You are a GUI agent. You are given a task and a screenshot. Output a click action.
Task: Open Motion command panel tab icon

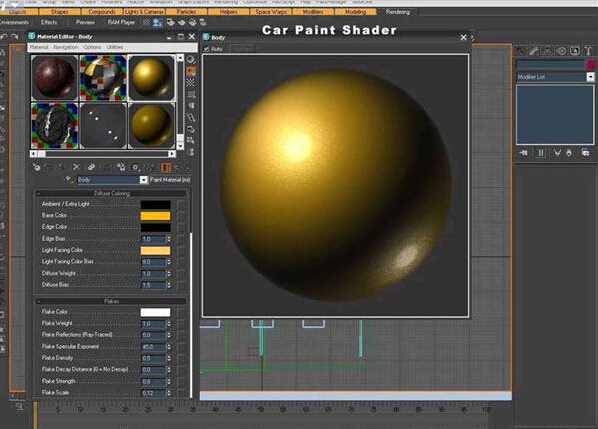(x=561, y=50)
